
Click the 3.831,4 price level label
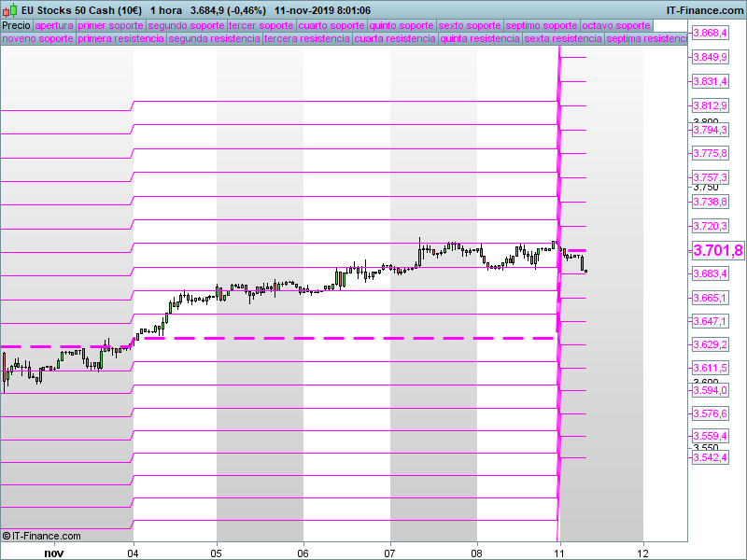pos(710,81)
